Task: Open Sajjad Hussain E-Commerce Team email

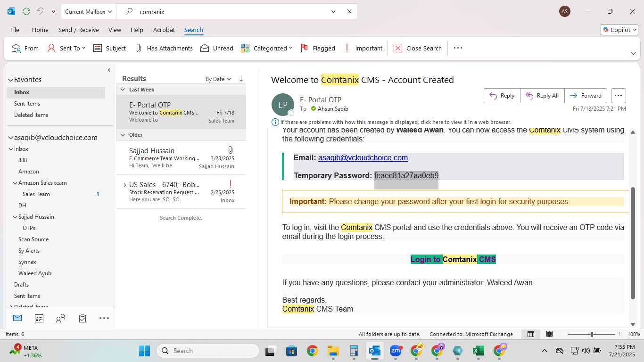Action: pyautogui.click(x=181, y=158)
